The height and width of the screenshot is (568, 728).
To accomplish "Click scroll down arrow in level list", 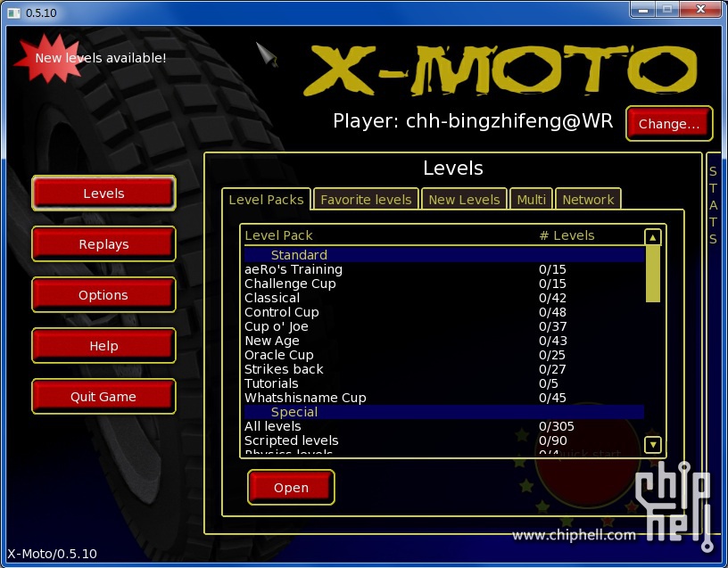I will click(x=653, y=445).
